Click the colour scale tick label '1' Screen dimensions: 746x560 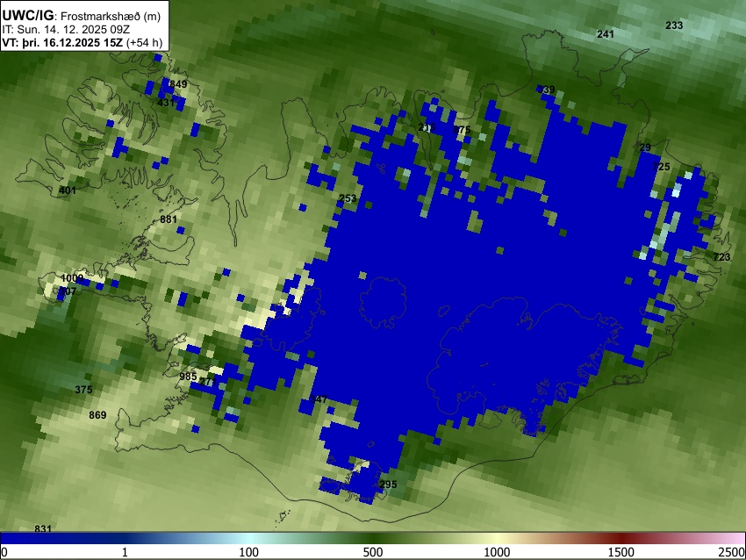click(x=125, y=552)
